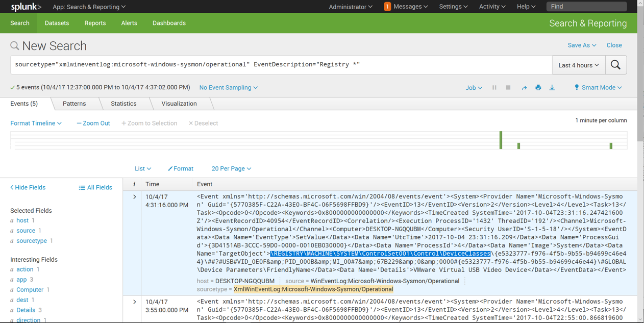The height and width of the screenshot is (323, 644).
Task: Open Save As dropdown
Action: point(582,45)
